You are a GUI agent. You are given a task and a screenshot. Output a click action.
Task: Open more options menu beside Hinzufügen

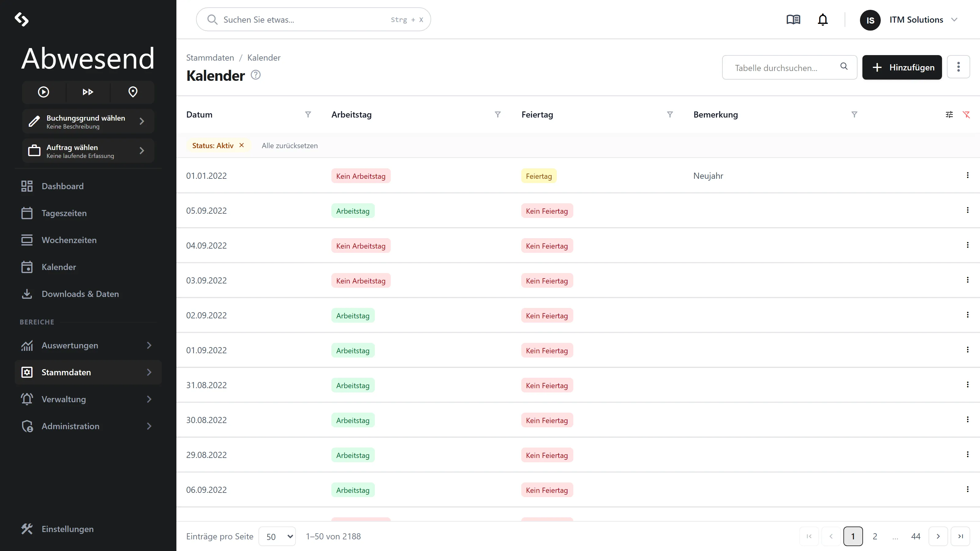coord(958,67)
